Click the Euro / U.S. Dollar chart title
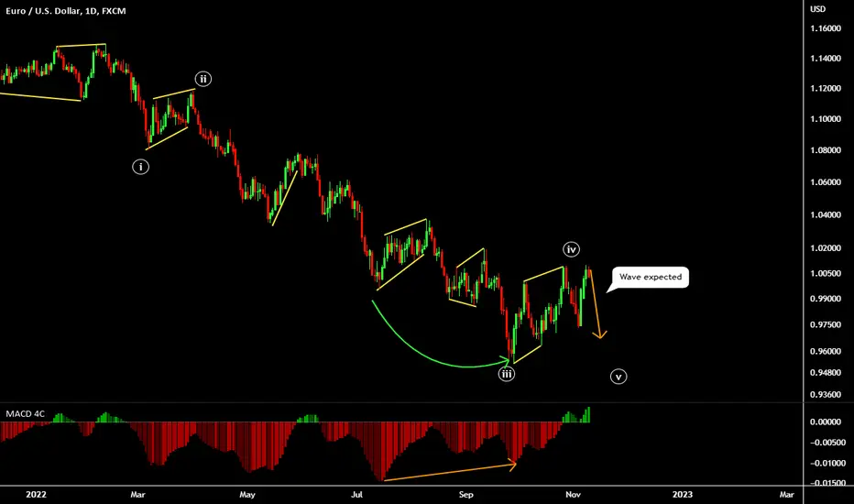The image size is (854, 504). (x=65, y=11)
